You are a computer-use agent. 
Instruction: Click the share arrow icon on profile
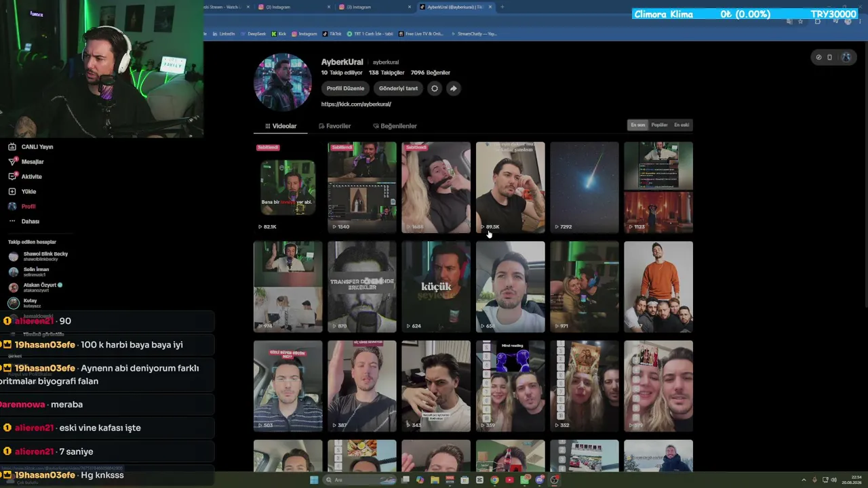click(454, 88)
